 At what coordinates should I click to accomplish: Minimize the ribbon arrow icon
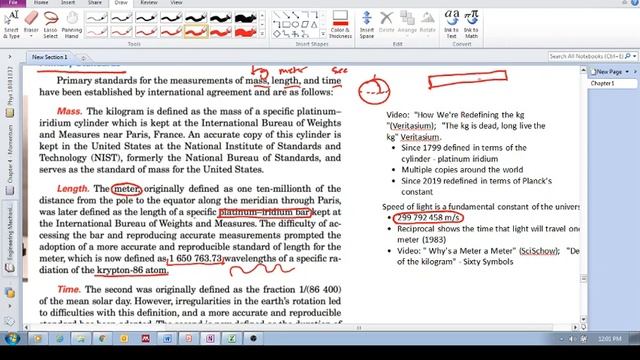[625, 2]
